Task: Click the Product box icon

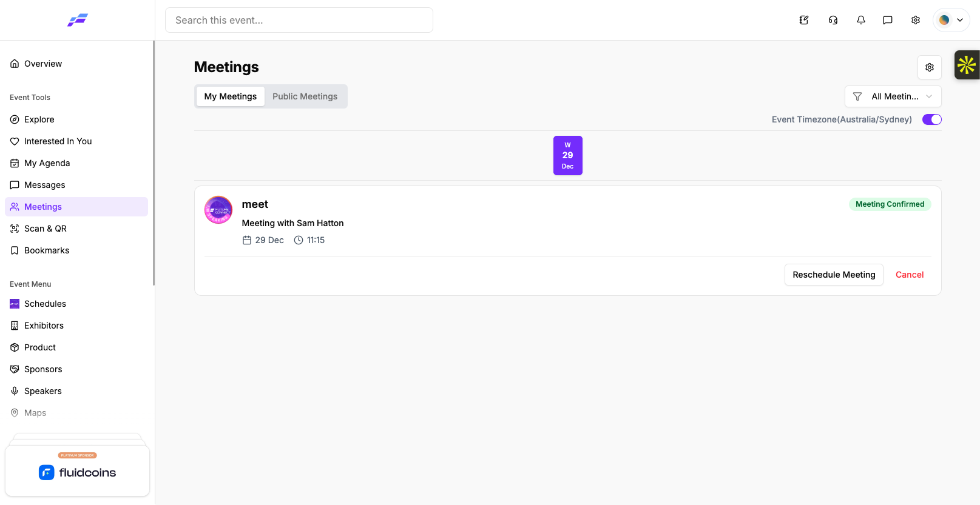Action: pos(15,347)
